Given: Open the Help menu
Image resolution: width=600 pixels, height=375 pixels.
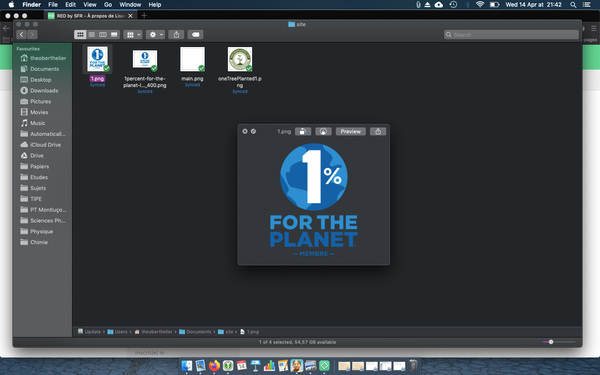Looking at the screenshot, I should 155,5.
